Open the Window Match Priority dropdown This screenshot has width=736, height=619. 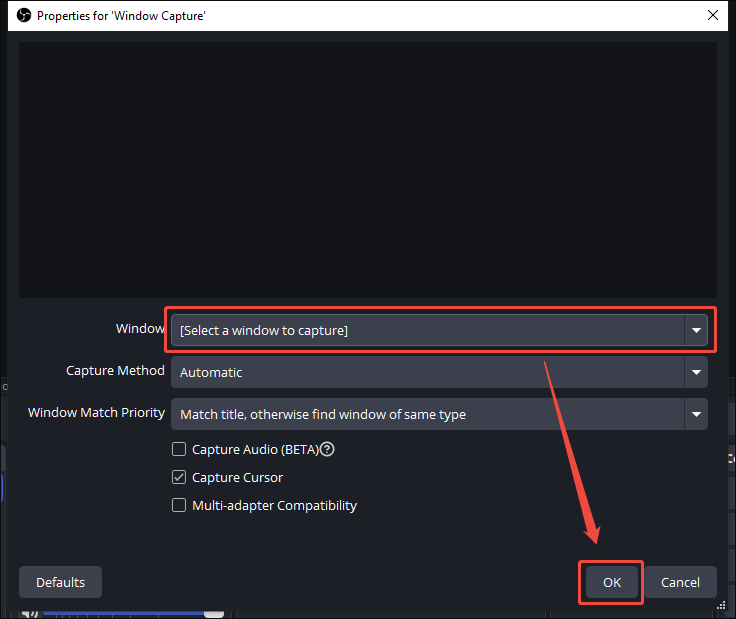[439, 414]
